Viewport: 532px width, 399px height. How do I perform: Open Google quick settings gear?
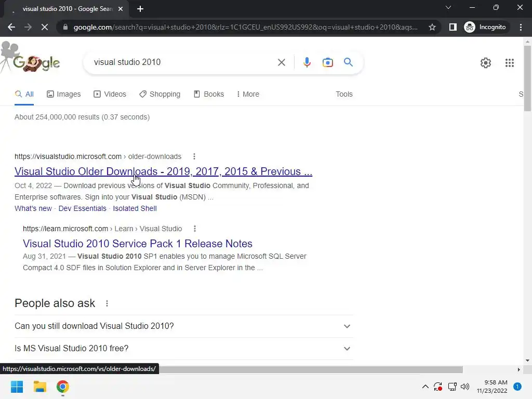[x=486, y=63]
